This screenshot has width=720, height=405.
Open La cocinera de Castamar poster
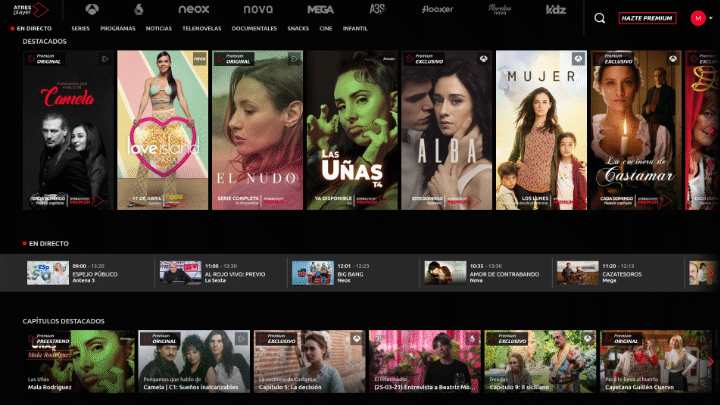[x=636, y=130]
